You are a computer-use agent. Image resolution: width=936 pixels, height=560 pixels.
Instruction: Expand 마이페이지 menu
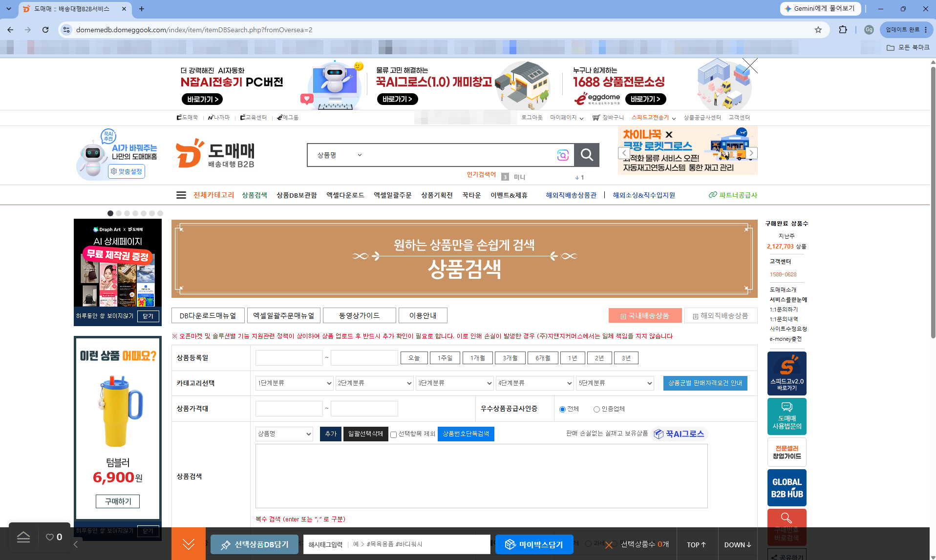[567, 118]
